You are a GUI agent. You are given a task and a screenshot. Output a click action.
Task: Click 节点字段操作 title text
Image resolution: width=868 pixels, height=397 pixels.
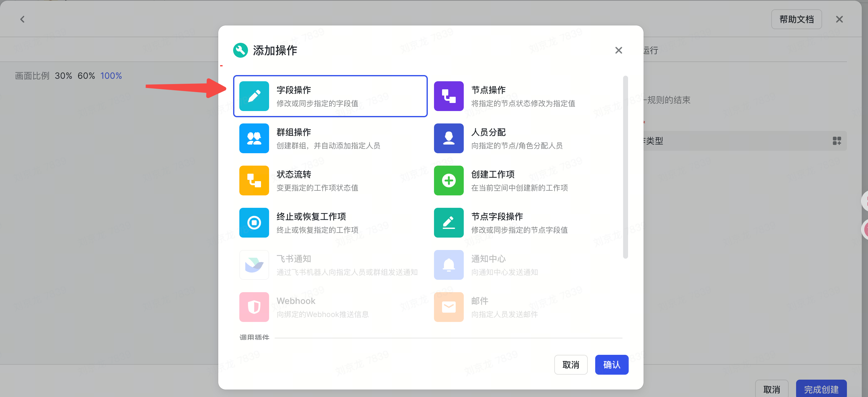[x=497, y=216]
